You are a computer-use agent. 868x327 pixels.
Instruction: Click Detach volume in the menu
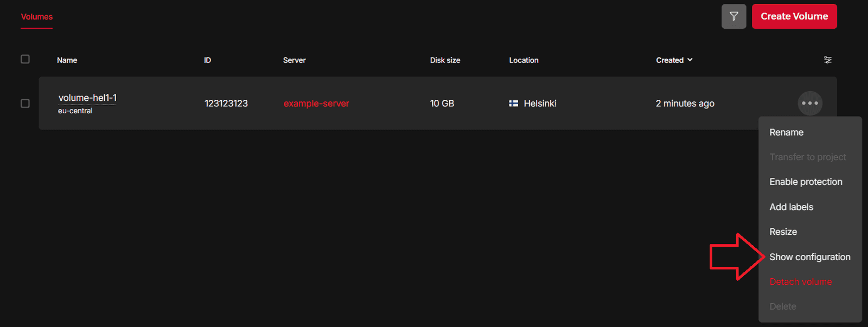coord(800,281)
